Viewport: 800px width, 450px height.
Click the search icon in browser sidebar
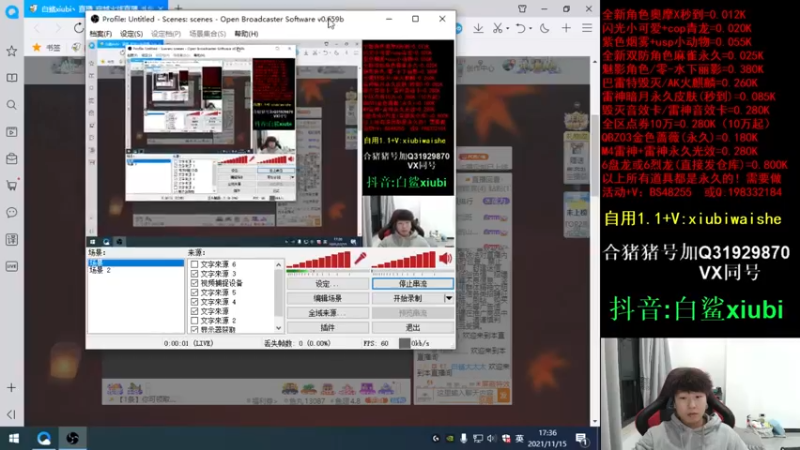tap(11, 105)
